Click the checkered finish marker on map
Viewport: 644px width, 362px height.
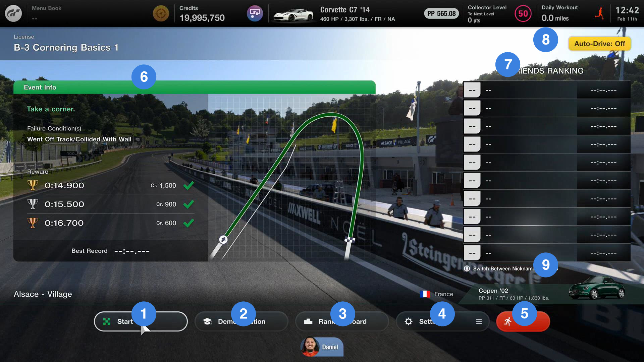click(x=350, y=240)
